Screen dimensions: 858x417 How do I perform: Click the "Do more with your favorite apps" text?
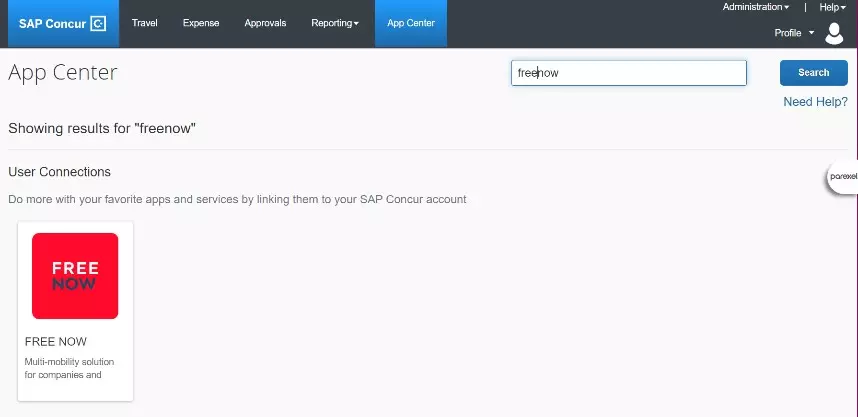tap(237, 199)
